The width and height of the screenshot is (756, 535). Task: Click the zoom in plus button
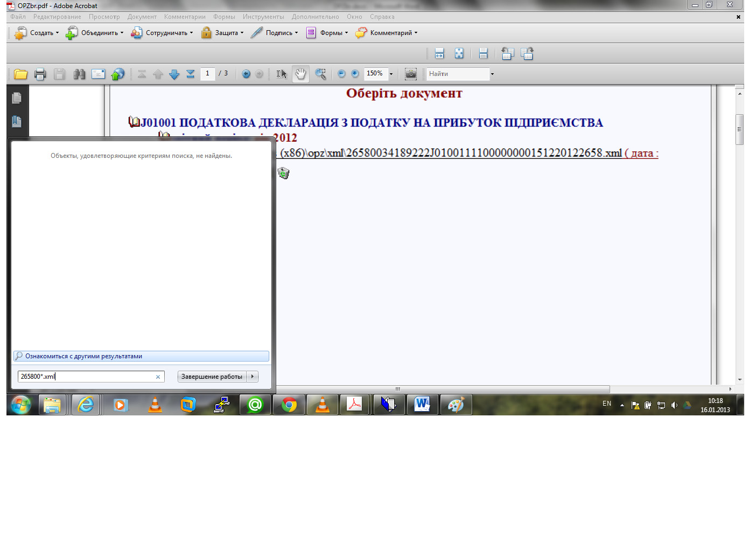(355, 74)
